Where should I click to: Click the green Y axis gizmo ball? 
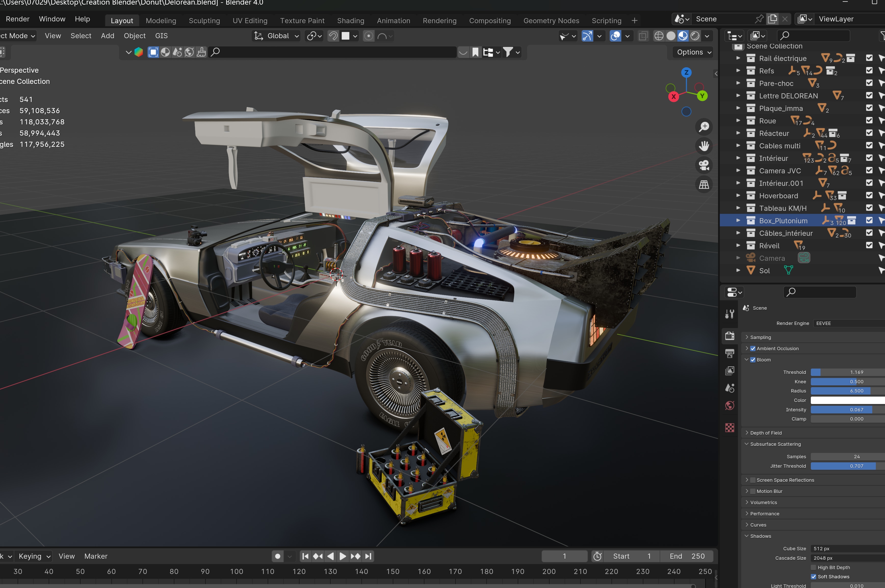point(702,96)
